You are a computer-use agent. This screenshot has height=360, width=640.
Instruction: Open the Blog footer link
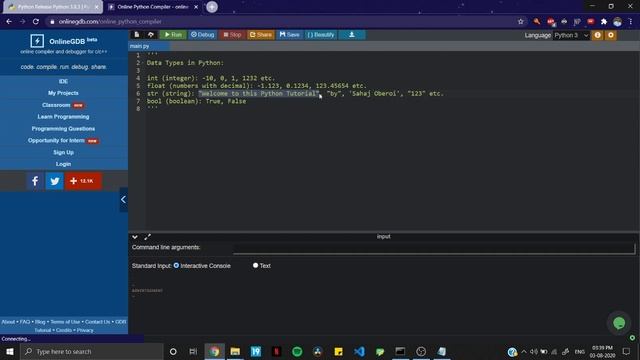tap(40, 322)
